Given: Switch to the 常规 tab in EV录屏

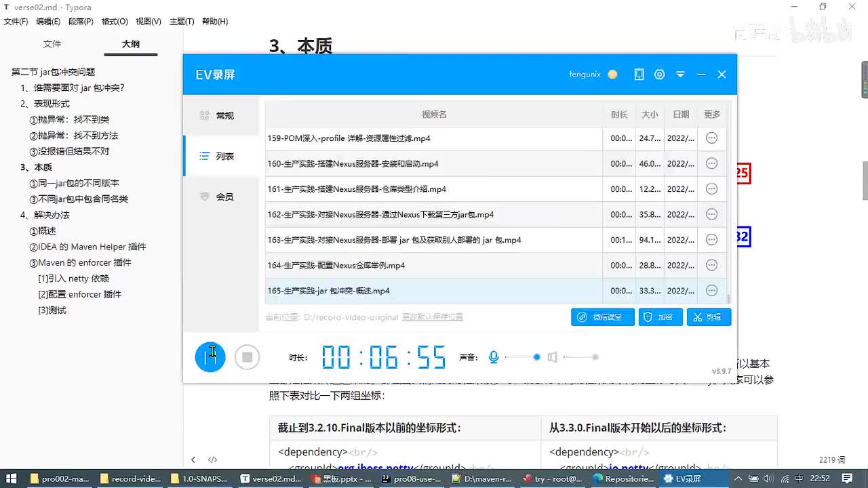Looking at the screenshot, I should [221, 116].
